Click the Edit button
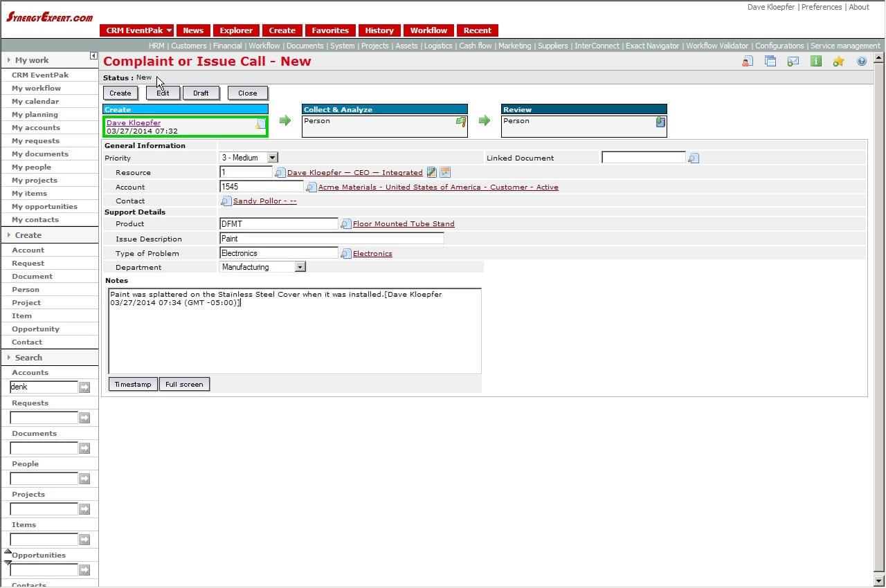Screen dimensions: 886x588 click(163, 93)
